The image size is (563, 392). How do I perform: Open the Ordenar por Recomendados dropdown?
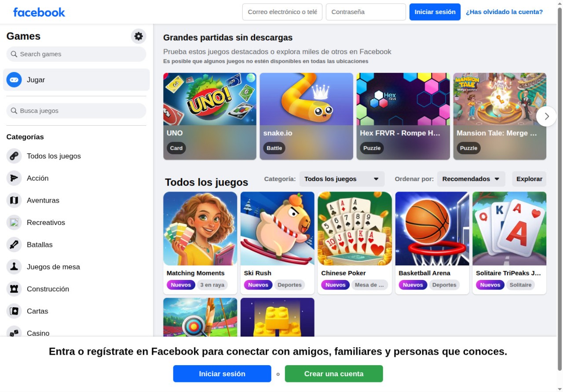tap(471, 179)
